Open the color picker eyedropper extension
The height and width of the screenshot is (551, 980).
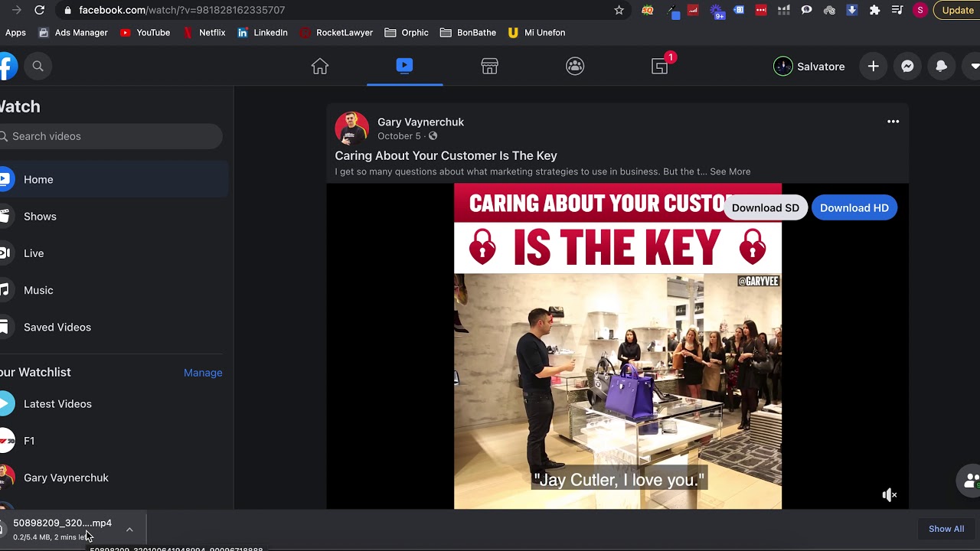pos(673,11)
